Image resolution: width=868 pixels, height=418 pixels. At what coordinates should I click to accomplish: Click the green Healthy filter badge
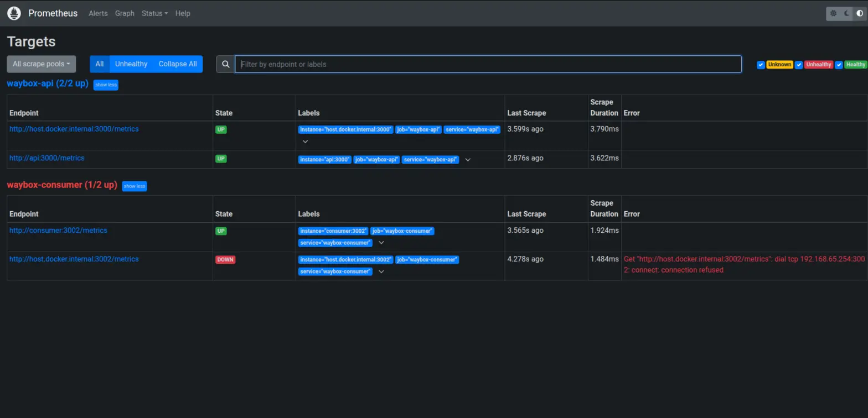[x=856, y=65]
